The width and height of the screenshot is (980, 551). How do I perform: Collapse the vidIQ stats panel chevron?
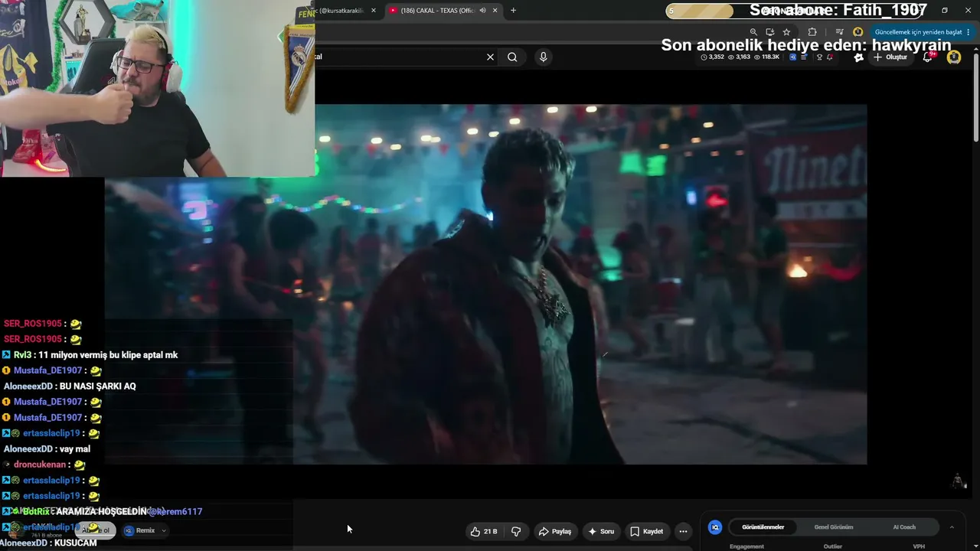(952, 527)
